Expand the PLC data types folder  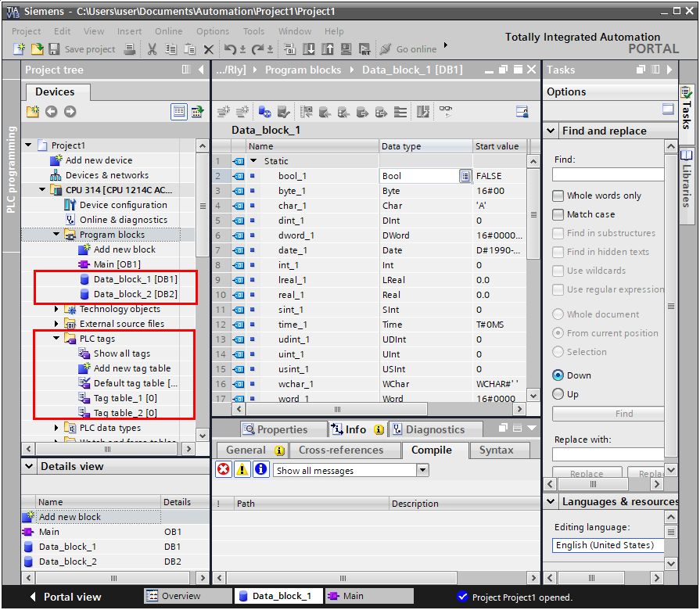point(56,428)
